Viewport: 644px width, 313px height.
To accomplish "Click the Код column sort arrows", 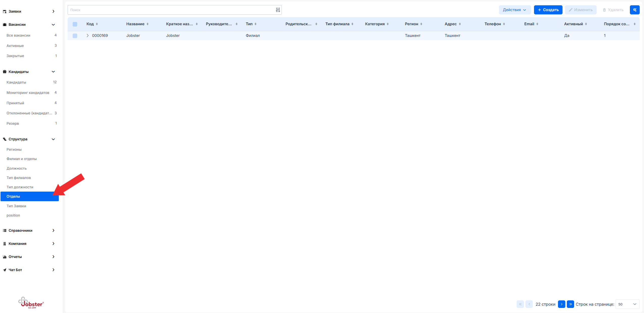I will pyautogui.click(x=97, y=24).
